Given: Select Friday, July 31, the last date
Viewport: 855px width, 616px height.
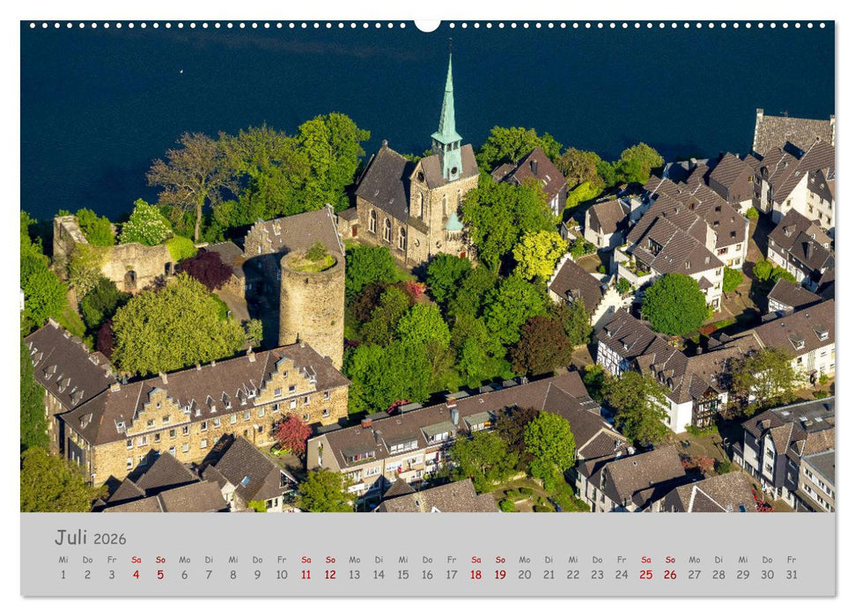Looking at the screenshot, I should pyautogui.click(x=791, y=575).
